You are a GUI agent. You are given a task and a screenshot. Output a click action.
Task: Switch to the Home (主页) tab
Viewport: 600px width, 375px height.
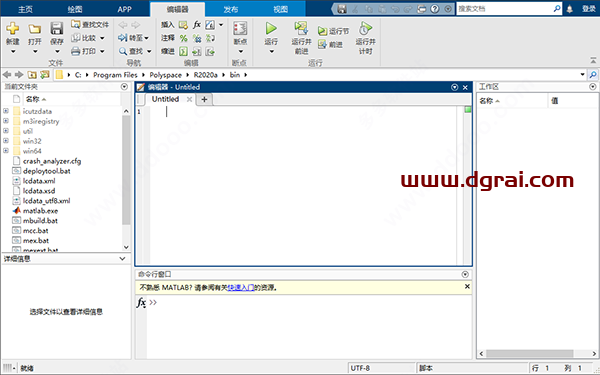25,9
